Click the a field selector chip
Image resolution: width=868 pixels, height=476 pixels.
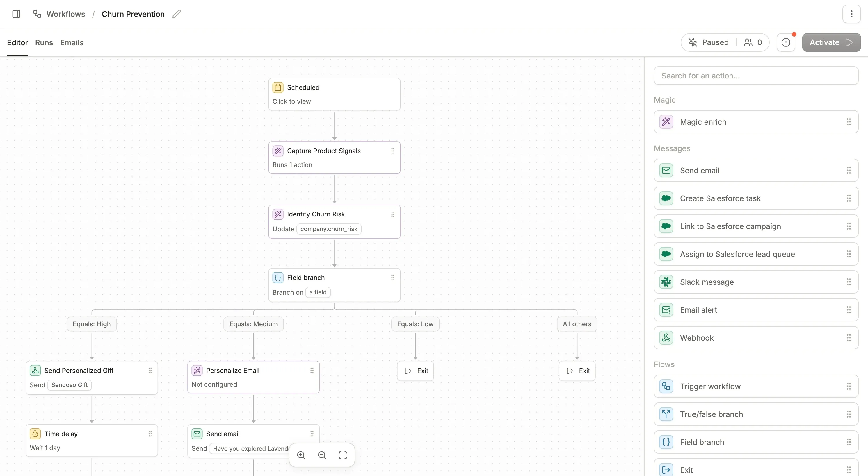click(x=318, y=292)
